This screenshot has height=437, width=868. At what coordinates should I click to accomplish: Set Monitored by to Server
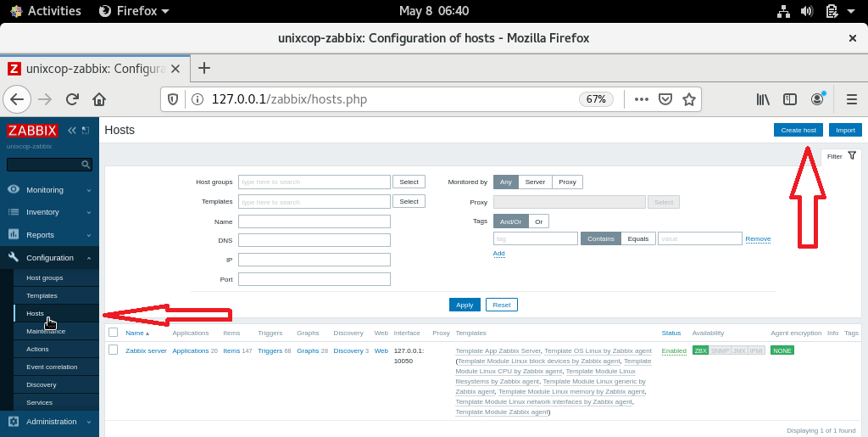tap(536, 182)
